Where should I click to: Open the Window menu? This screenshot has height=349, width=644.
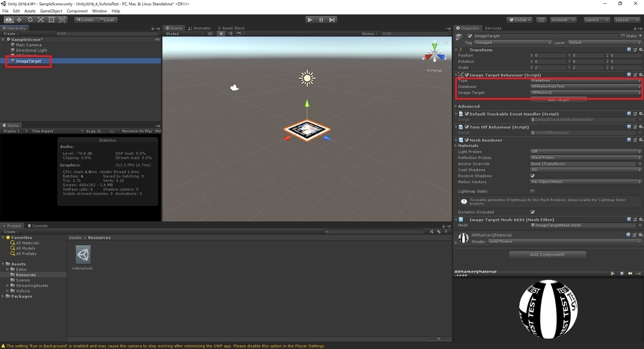[x=99, y=11]
